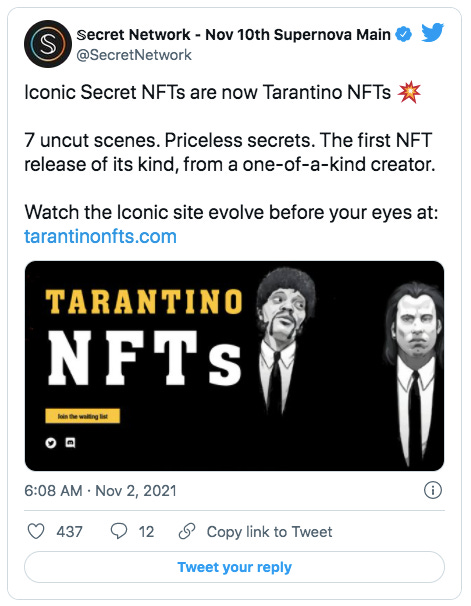This screenshot has width=471, height=606.
Task: Open the tarantinonfts.com link
Action: pos(100,236)
